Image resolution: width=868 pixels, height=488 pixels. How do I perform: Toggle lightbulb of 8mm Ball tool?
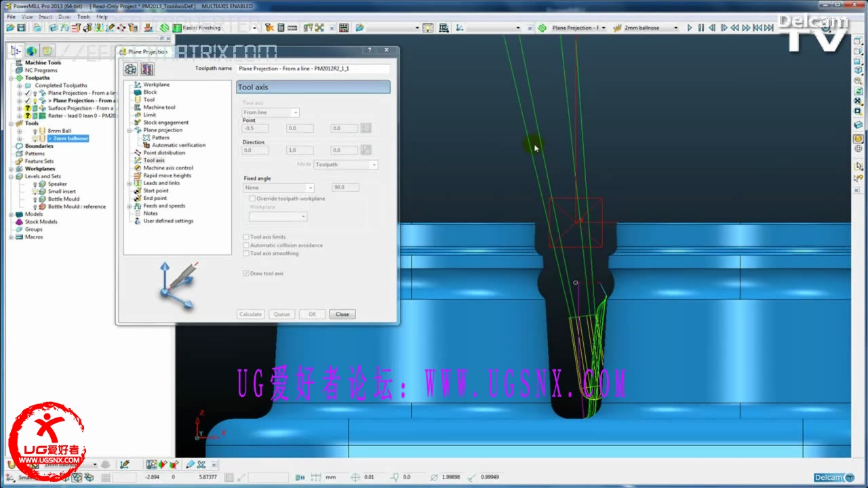[35, 131]
